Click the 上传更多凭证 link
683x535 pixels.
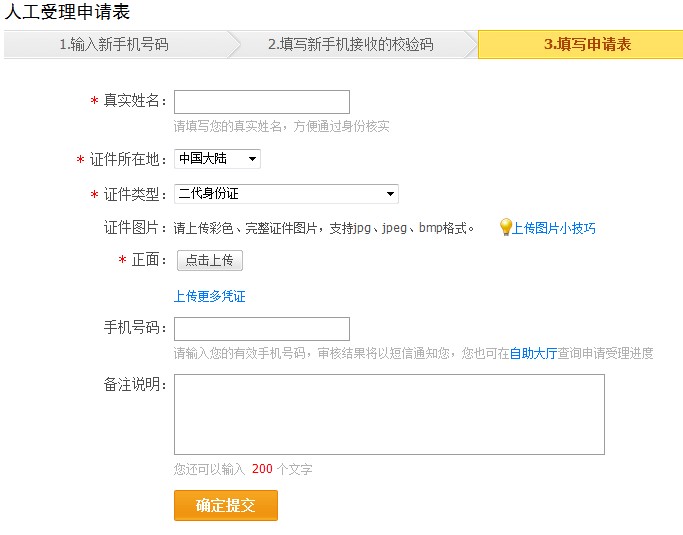click(209, 296)
